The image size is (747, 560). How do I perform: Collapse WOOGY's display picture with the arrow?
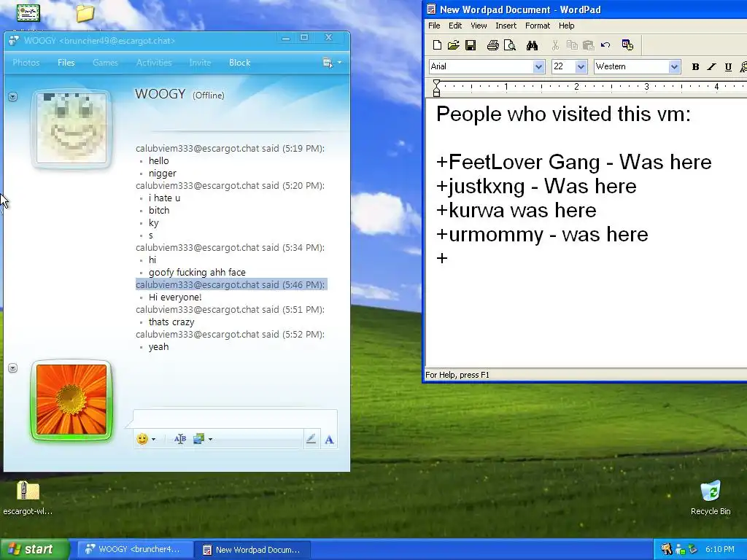pos(13,97)
